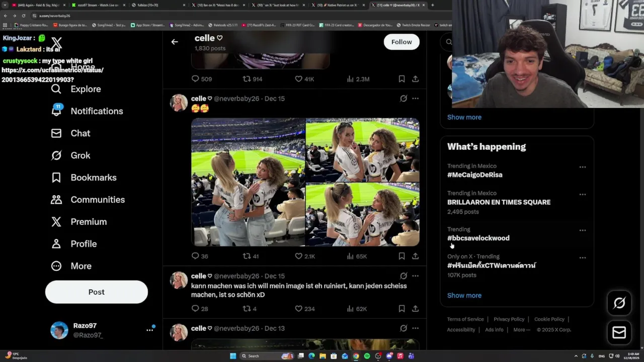Open bottom-right stadium photo
The height and width of the screenshot is (362, 644).
coord(363,214)
